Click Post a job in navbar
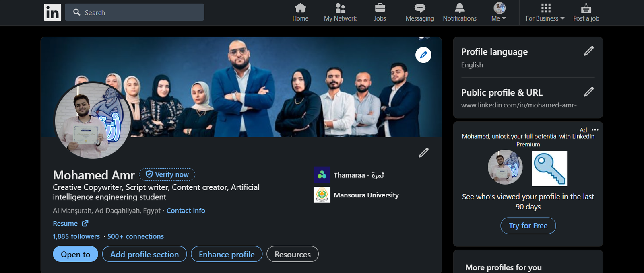Image resolution: width=644 pixels, height=273 pixels. [x=586, y=12]
